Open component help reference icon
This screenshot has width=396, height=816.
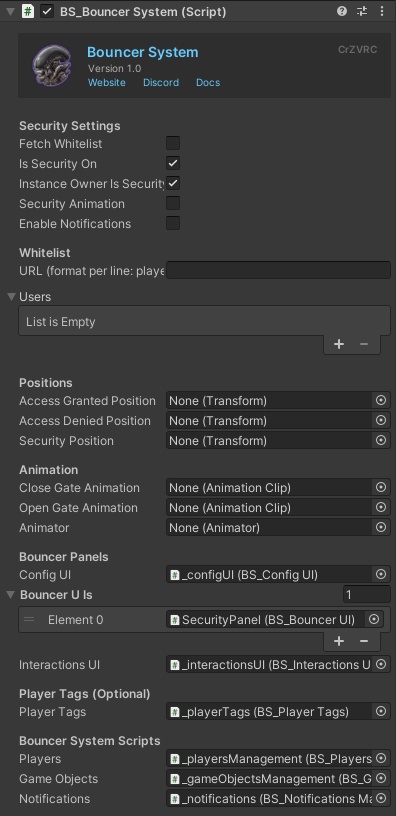click(x=342, y=11)
